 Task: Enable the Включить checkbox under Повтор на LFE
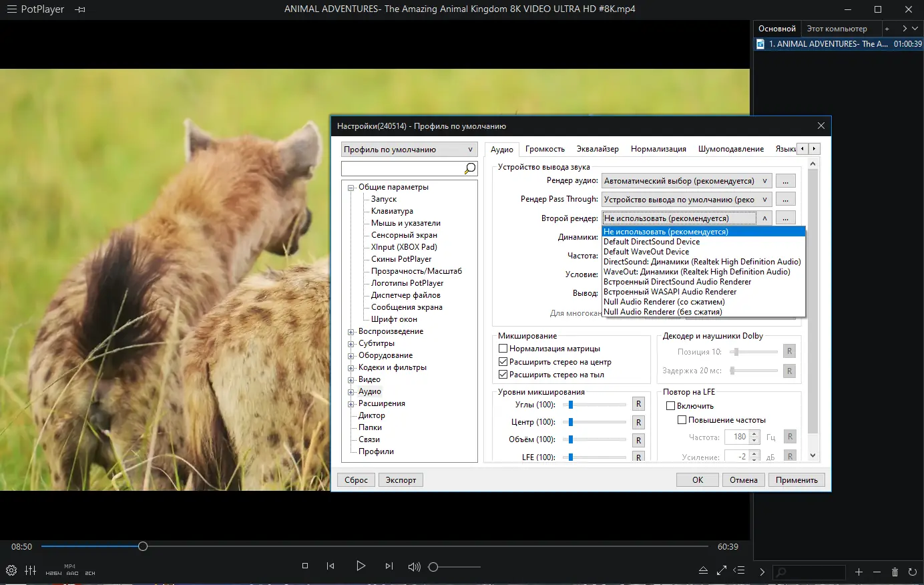pos(671,406)
